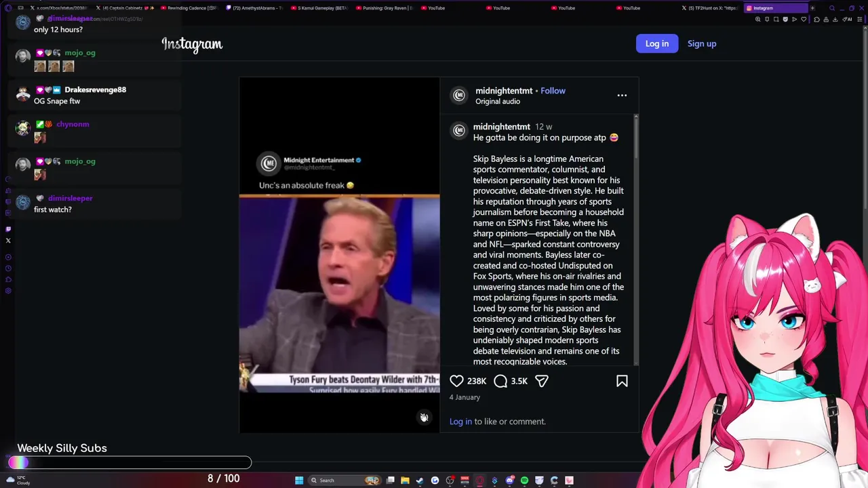Image resolution: width=868 pixels, height=488 pixels.
Task: Click the Log in button
Action: (657, 43)
